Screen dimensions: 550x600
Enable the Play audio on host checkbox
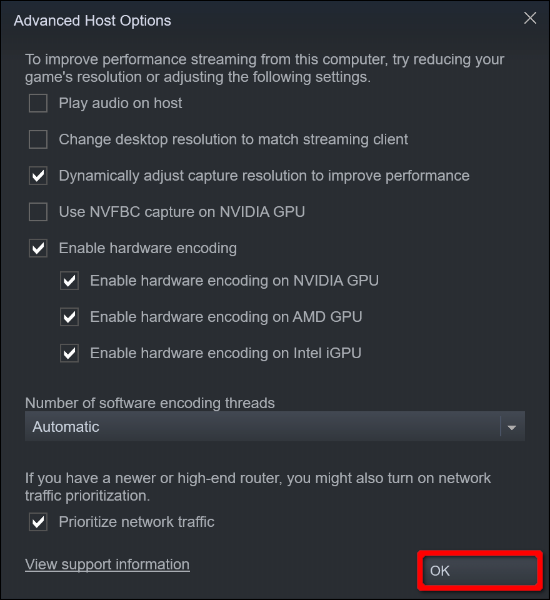pyautogui.click(x=38, y=103)
